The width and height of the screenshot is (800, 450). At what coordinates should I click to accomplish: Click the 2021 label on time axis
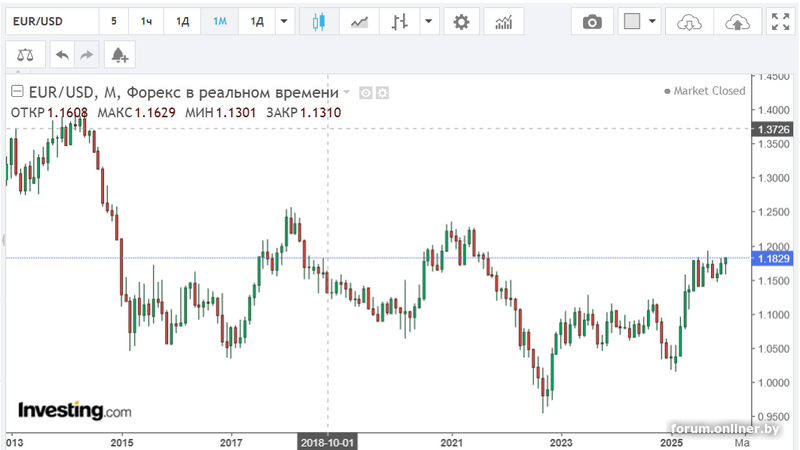tap(452, 442)
